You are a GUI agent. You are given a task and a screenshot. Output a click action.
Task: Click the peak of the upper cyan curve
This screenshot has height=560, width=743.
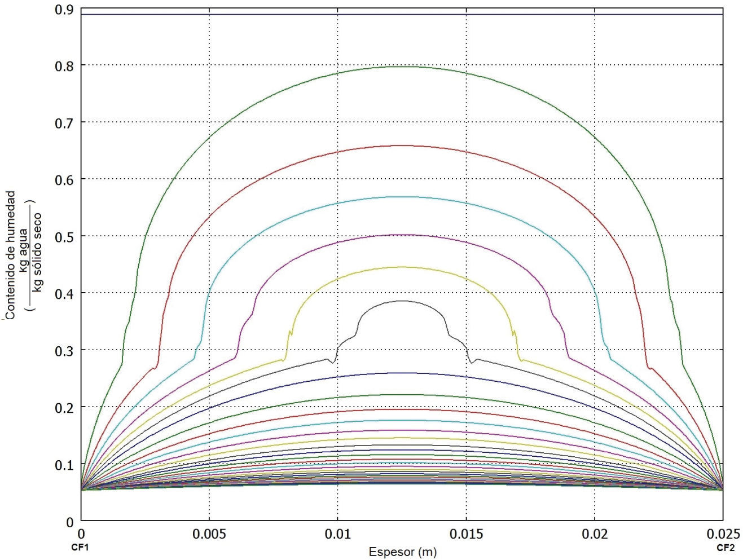(402, 197)
